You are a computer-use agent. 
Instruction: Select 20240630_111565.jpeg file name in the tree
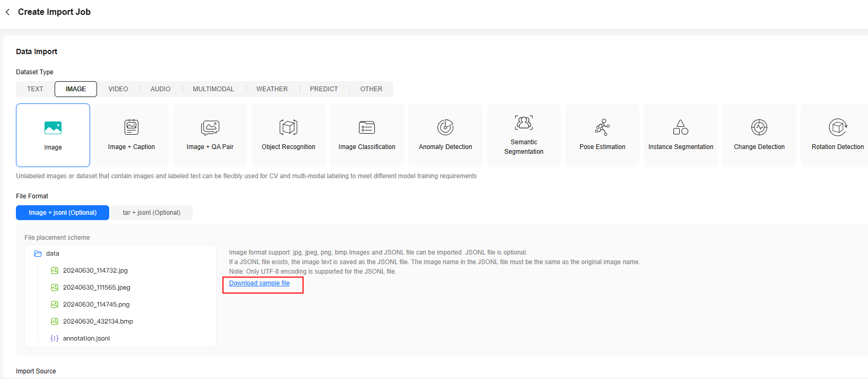coord(97,287)
